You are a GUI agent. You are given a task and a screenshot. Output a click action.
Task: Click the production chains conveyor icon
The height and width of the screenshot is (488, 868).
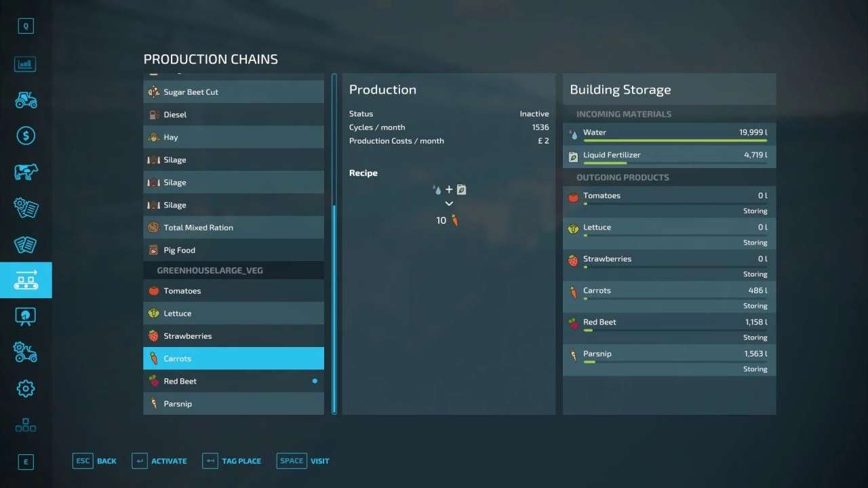26,280
